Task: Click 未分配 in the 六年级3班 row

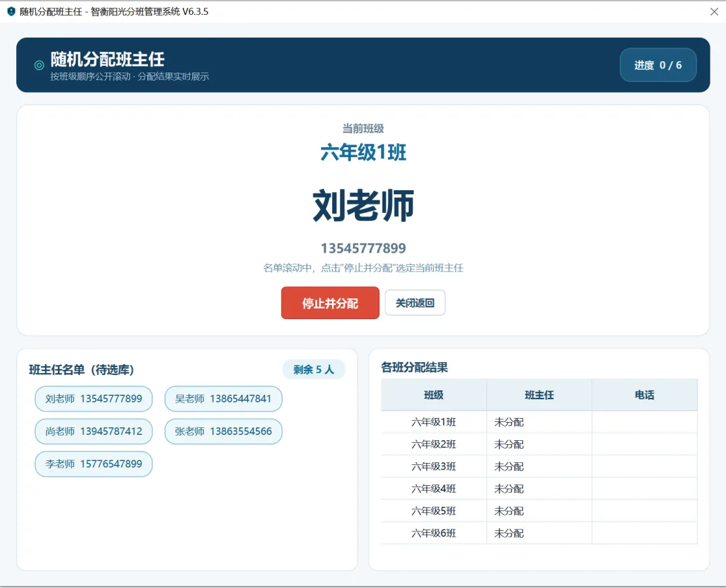Action: pos(509,466)
